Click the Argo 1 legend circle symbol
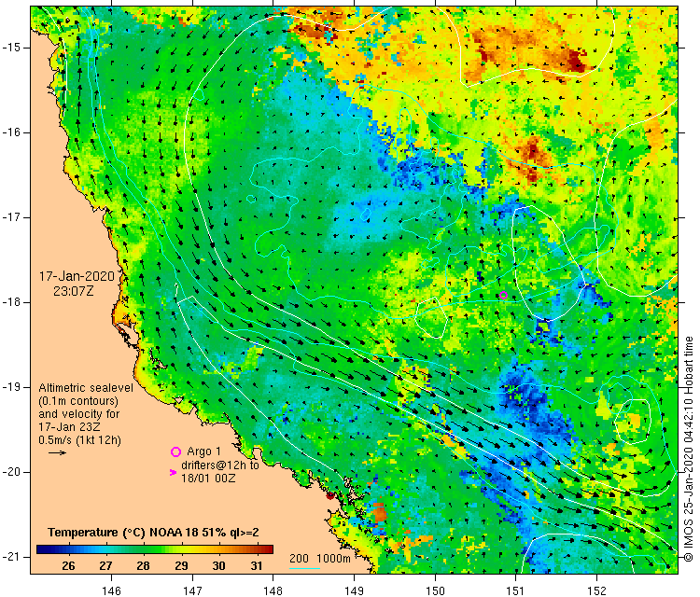The height and width of the screenshot is (597, 700). click(x=175, y=452)
